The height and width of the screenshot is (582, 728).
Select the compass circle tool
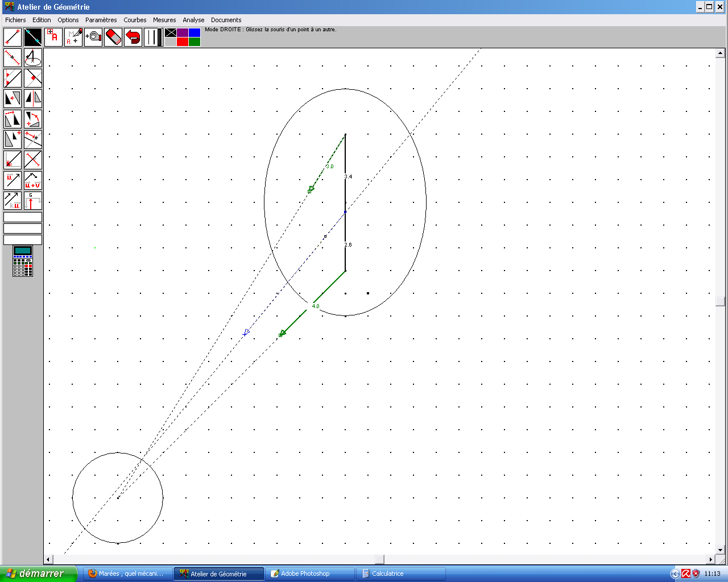(x=33, y=57)
